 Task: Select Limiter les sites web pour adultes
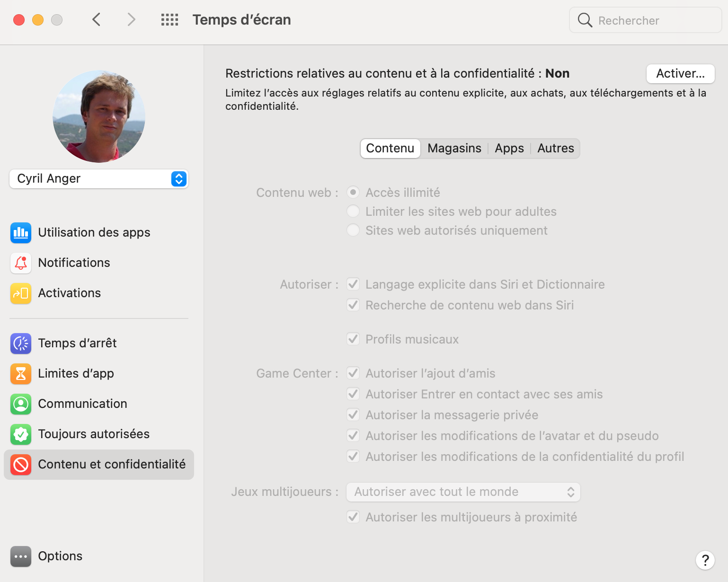[353, 212]
